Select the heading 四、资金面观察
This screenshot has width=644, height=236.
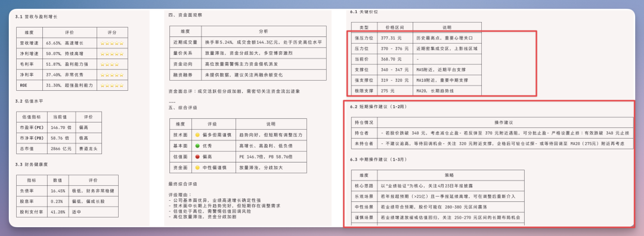click(x=185, y=16)
